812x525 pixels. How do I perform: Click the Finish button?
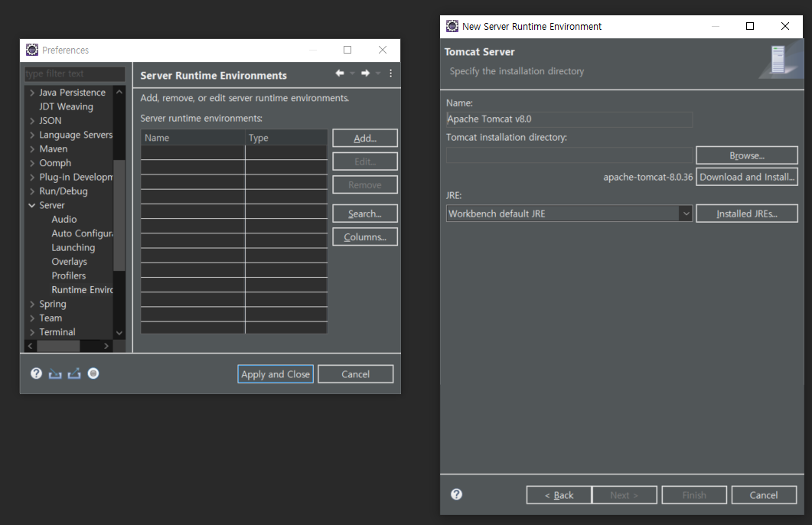(694, 495)
